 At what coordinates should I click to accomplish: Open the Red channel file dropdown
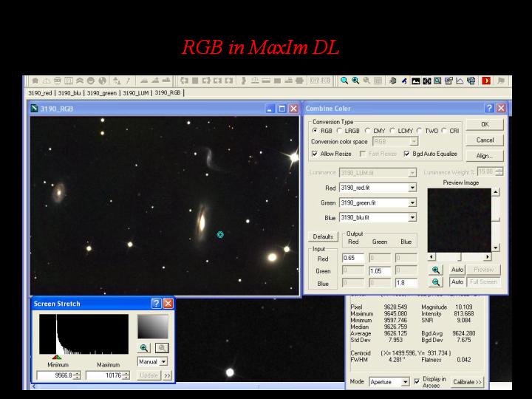[x=412, y=188]
